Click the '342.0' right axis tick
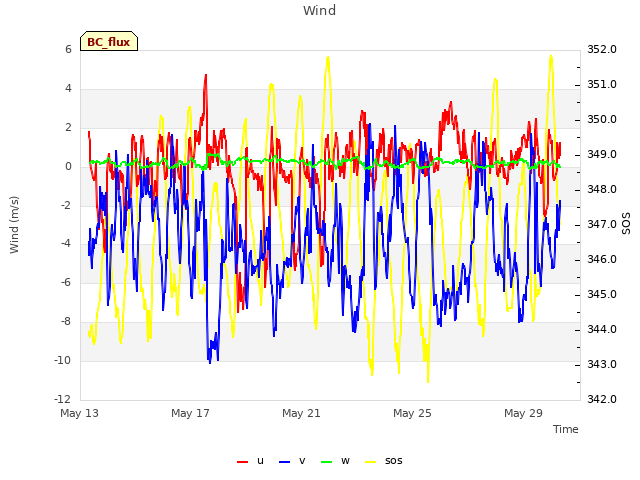The image size is (640, 480). [x=602, y=399]
